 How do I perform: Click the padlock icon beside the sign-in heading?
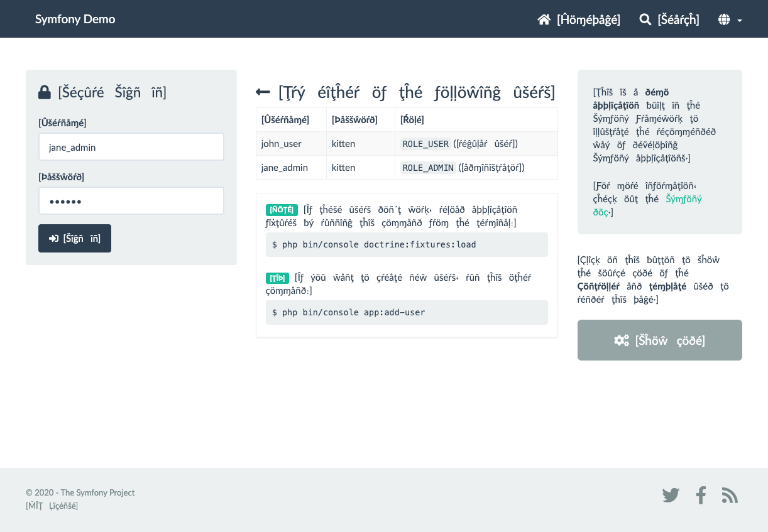44,92
